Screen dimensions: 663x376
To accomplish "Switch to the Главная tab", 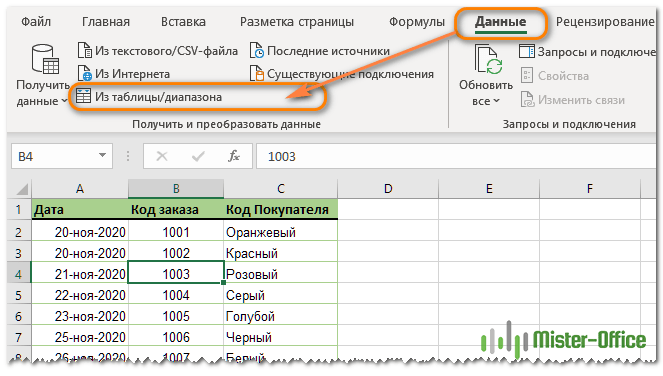I will [x=106, y=22].
